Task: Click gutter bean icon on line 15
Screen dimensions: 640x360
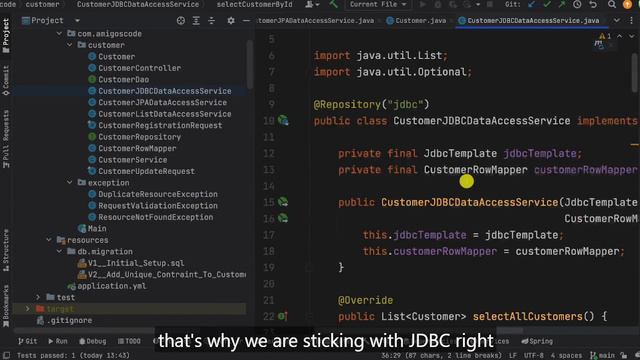Action: [x=283, y=202]
